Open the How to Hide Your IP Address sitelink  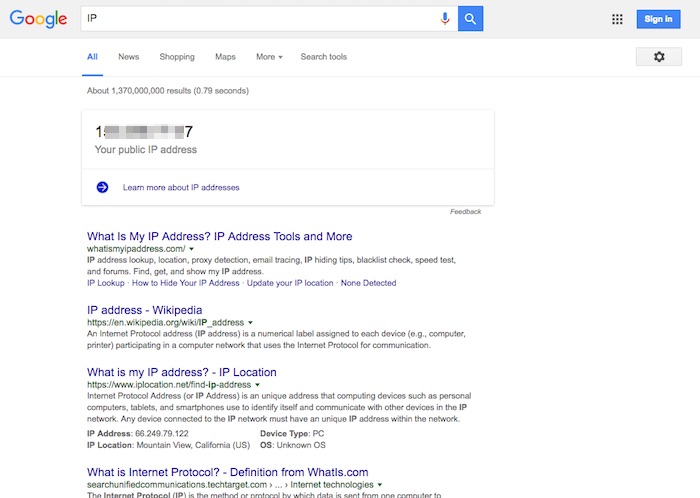[186, 283]
